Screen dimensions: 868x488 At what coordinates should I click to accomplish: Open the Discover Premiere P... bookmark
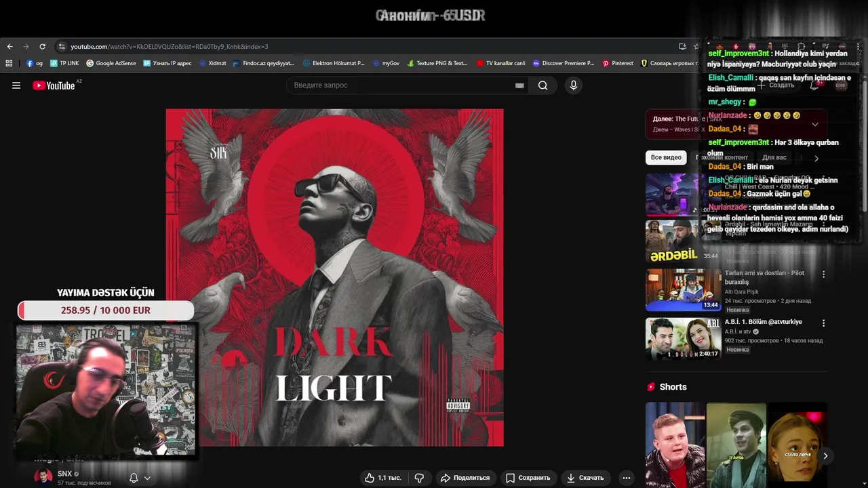click(564, 63)
